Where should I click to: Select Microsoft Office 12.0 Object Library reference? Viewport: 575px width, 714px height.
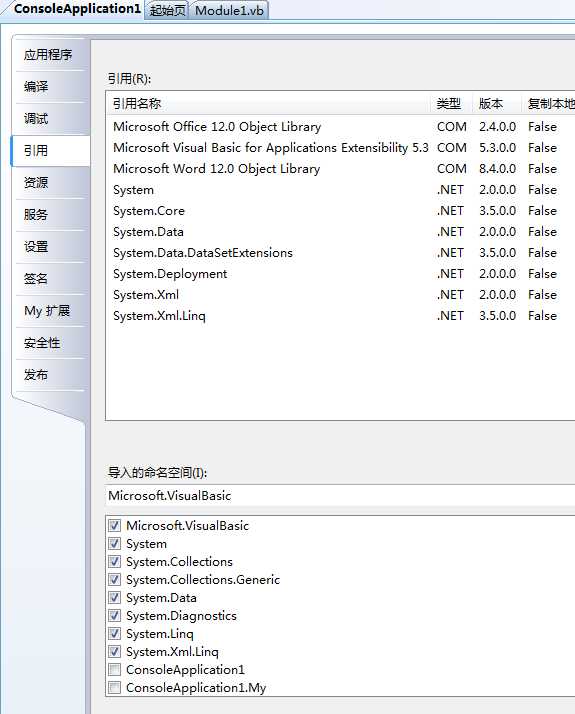341,127
